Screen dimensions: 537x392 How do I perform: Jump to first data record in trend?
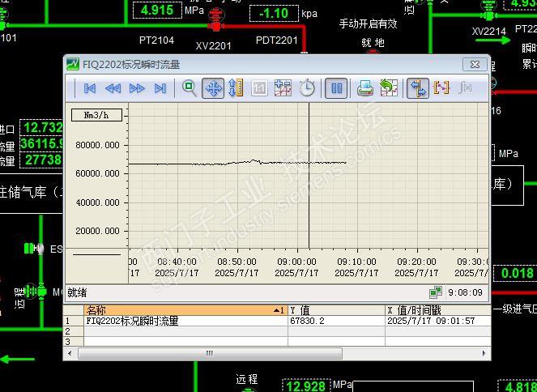tap(90, 88)
